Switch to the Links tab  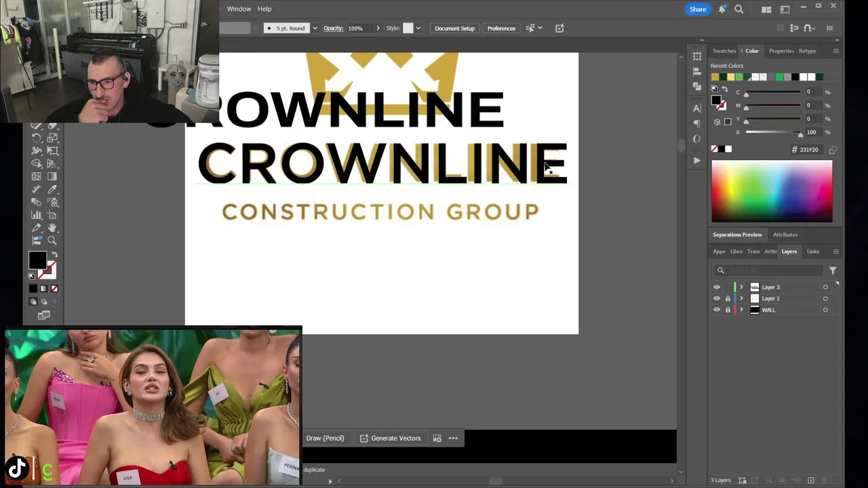tap(813, 251)
